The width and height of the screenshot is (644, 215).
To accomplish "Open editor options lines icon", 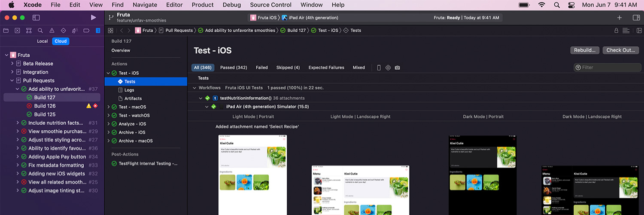I will click(626, 31).
